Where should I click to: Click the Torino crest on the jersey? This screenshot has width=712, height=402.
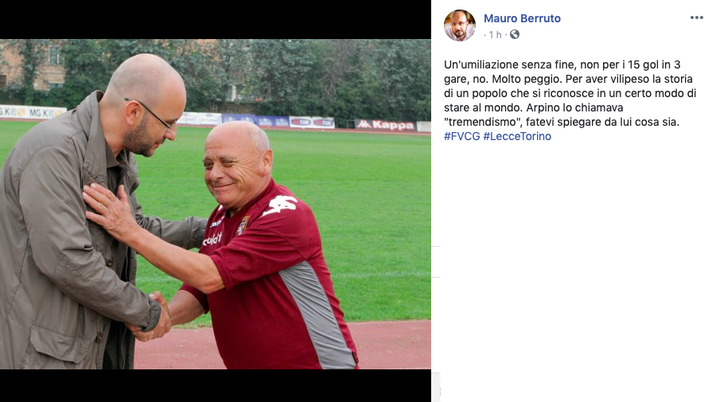pos(243,225)
